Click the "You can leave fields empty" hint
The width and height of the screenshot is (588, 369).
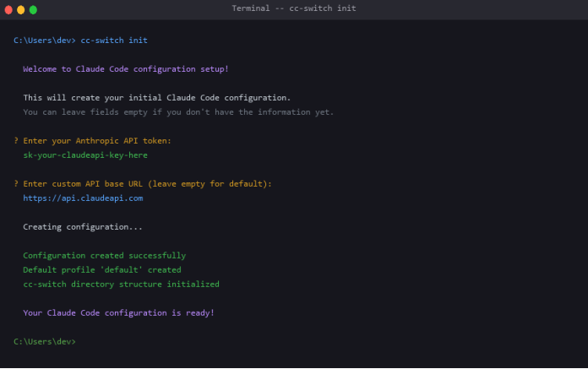(178, 112)
